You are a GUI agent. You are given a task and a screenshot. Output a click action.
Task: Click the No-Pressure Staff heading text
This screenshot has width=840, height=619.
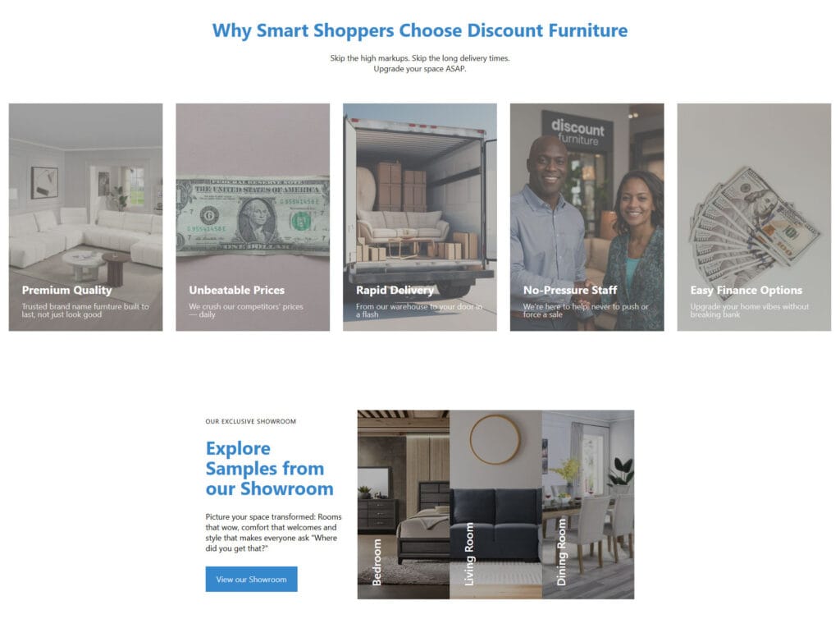click(x=570, y=290)
